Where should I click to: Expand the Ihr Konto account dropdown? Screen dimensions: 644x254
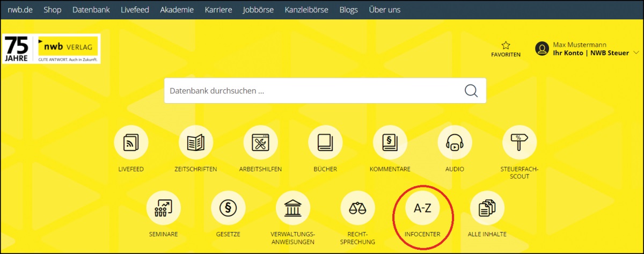(x=636, y=53)
